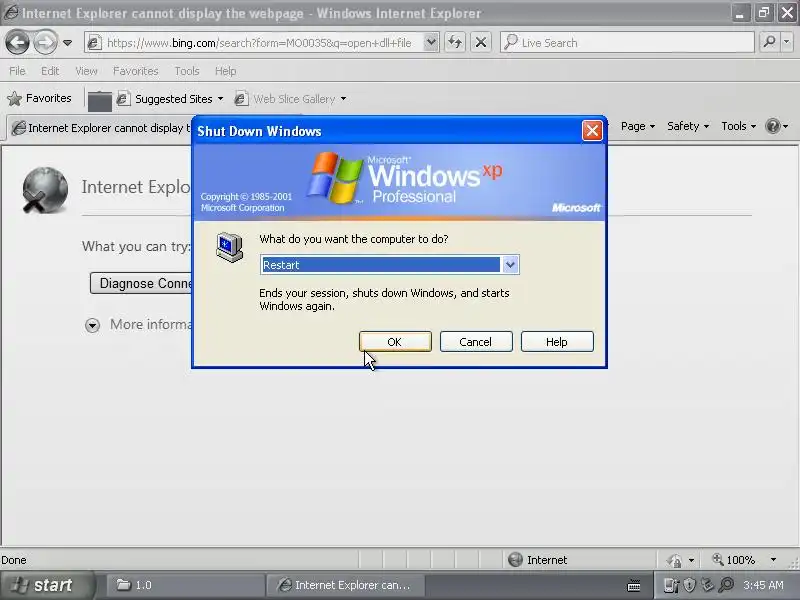Viewport: 800px width, 600px height.
Task: Click in the Live Search box
Action: (x=627, y=43)
